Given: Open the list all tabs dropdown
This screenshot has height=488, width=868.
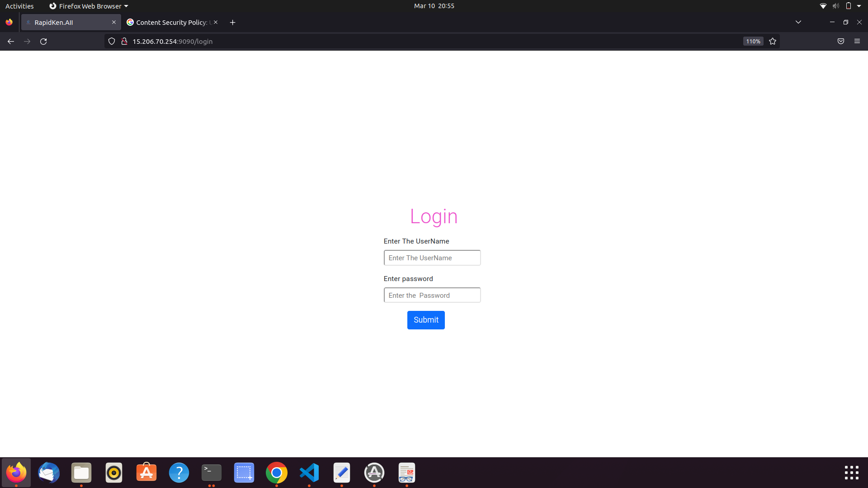Looking at the screenshot, I should pyautogui.click(x=798, y=22).
